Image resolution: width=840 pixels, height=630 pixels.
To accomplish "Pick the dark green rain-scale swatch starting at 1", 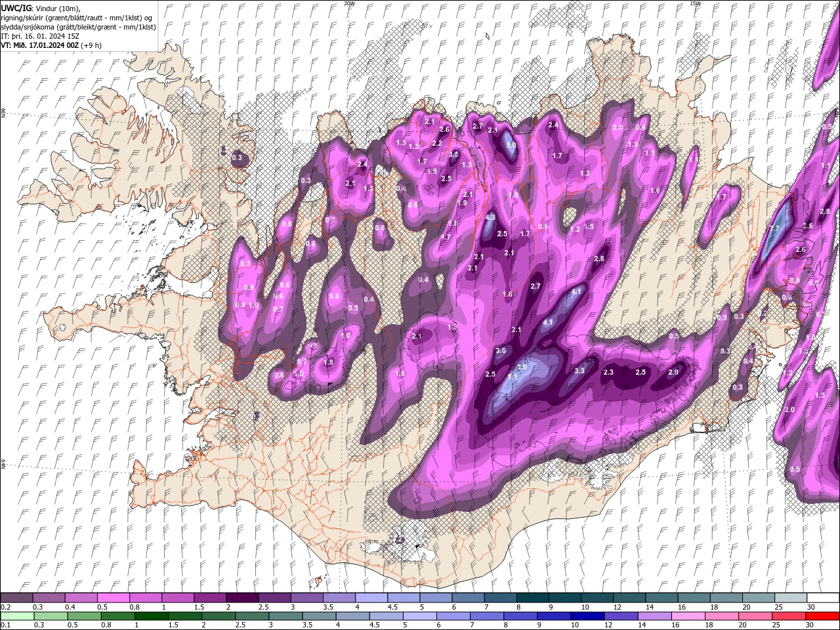I will click(x=151, y=616).
